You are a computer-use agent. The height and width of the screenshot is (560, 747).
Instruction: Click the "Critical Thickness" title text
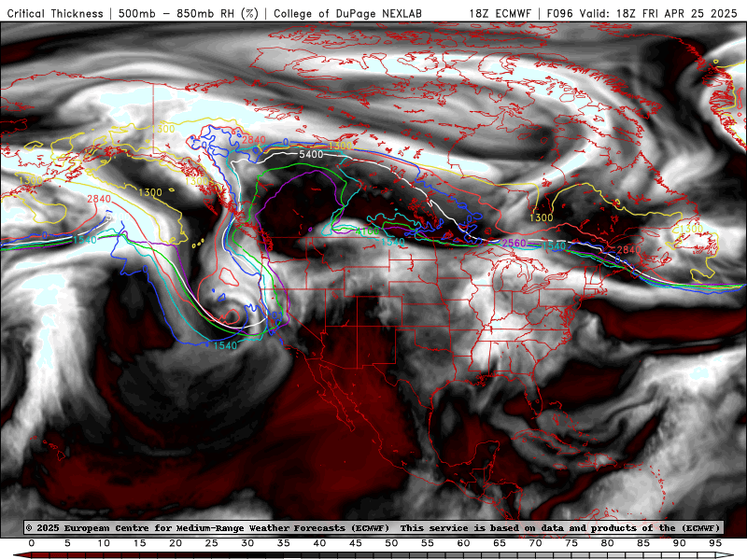click(55, 13)
